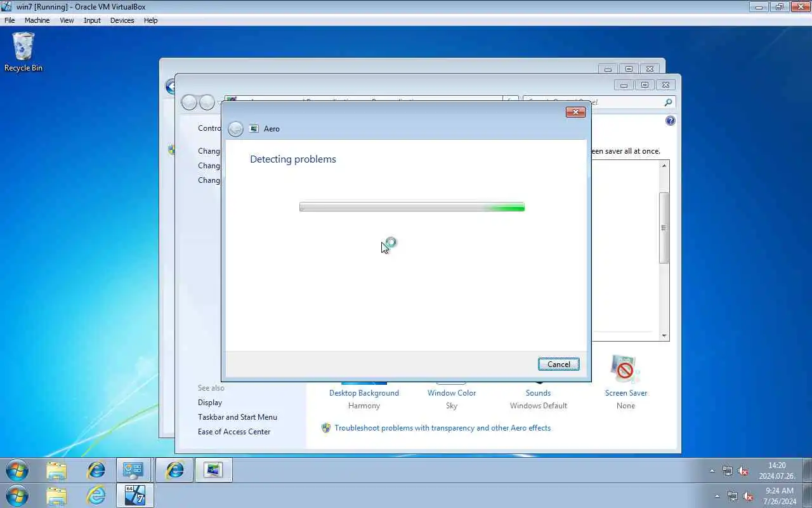Click 'Harmony' label under Desktop Background
Screen dimensions: 812x508
364,406
